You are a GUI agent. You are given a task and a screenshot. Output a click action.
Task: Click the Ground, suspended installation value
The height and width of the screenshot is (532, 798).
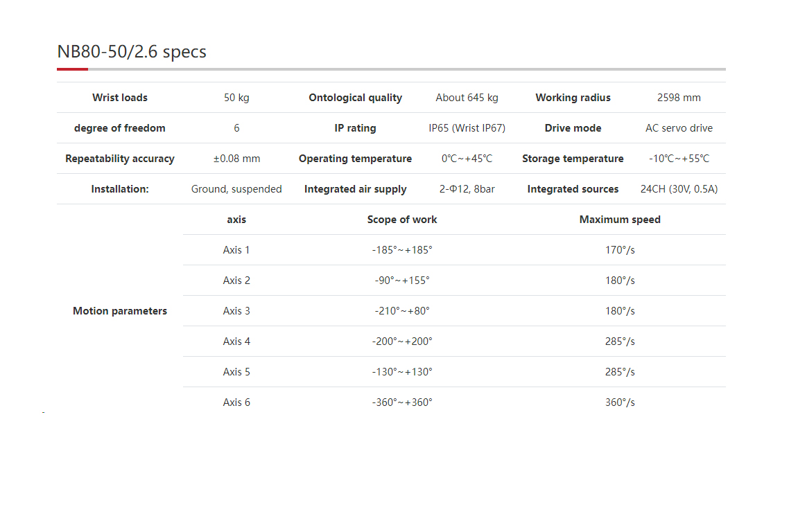coord(236,189)
